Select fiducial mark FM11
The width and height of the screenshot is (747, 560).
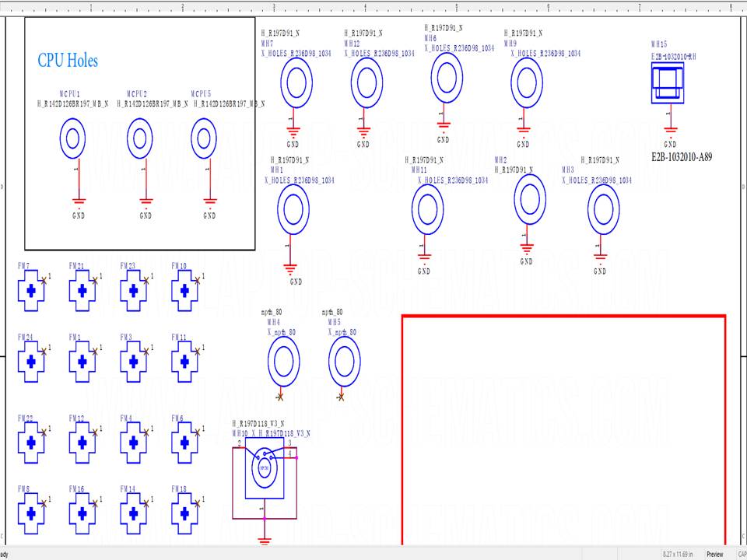pos(185,362)
